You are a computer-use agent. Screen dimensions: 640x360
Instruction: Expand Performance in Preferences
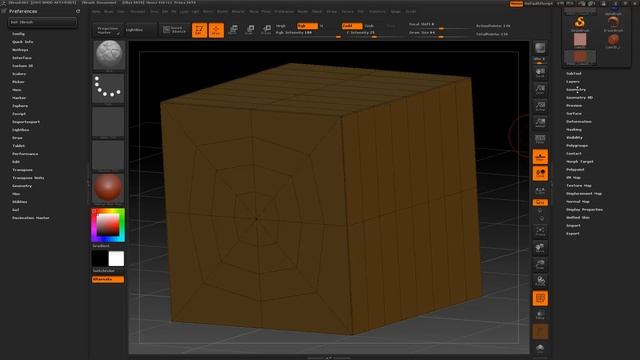[25, 154]
